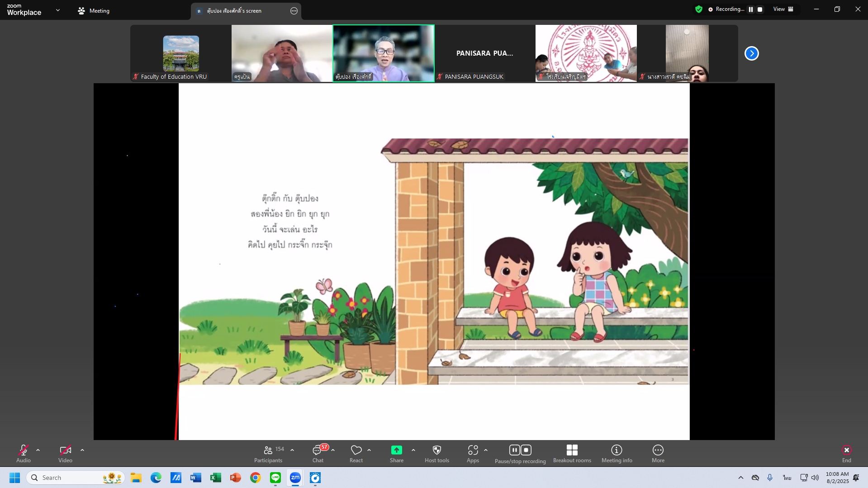This screenshot has height=488, width=868.
Task: Open the View layout button
Action: coord(783,9)
